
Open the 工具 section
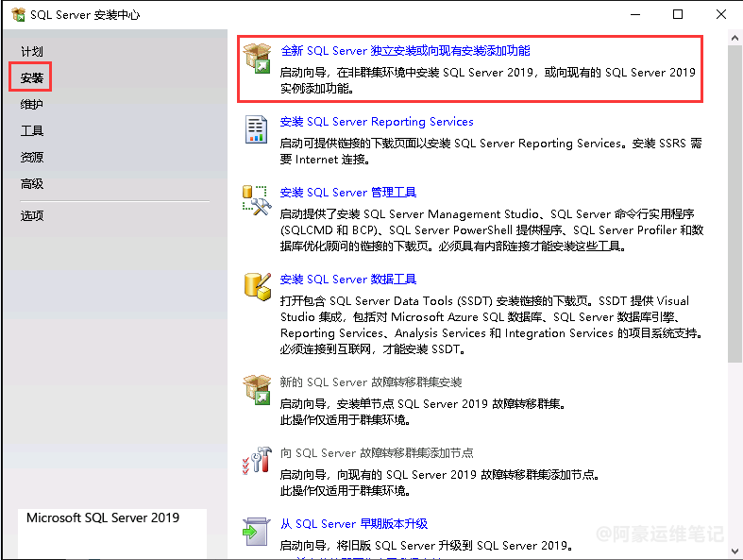pyautogui.click(x=32, y=130)
